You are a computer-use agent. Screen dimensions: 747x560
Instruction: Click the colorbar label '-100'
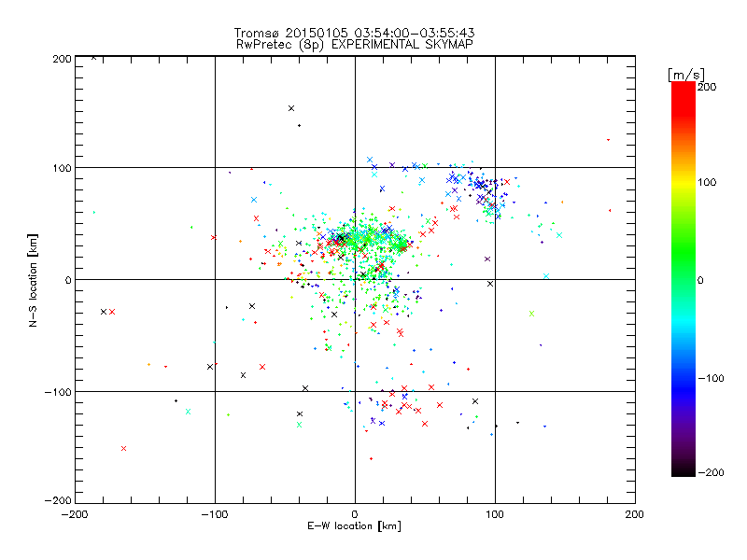coord(711,379)
